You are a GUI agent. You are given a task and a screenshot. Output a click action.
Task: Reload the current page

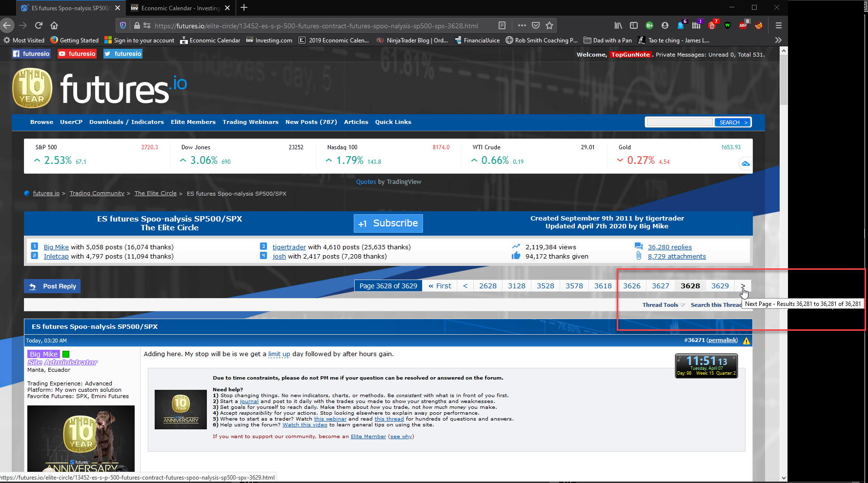click(39, 25)
